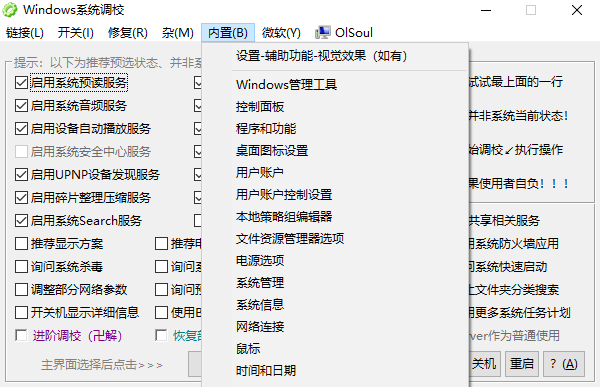
Task: Open the 杂(M) menu
Action: tap(178, 33)
